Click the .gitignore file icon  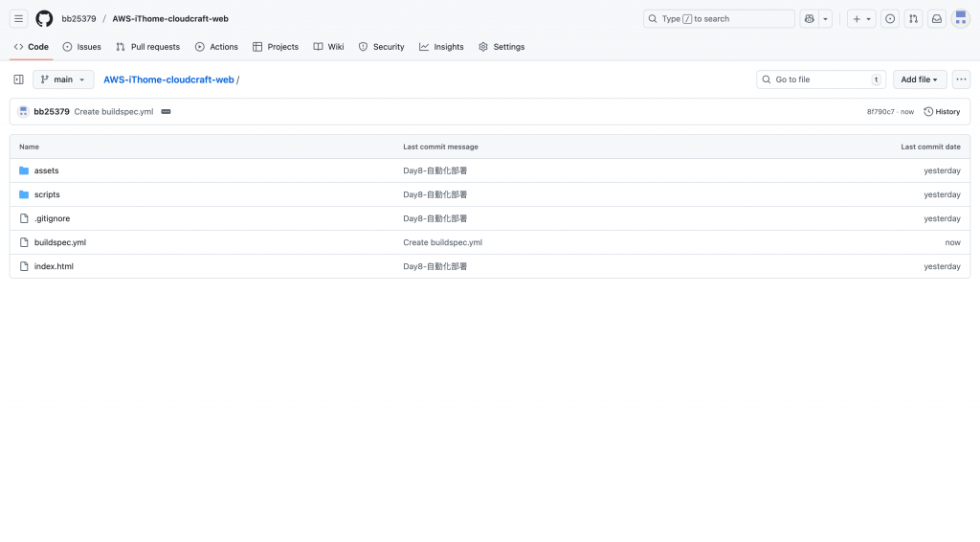(x=24, y=218)
